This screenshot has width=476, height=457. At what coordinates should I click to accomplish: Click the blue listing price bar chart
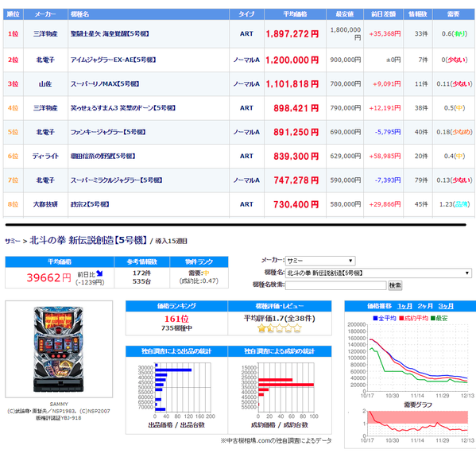click(176, 390)
